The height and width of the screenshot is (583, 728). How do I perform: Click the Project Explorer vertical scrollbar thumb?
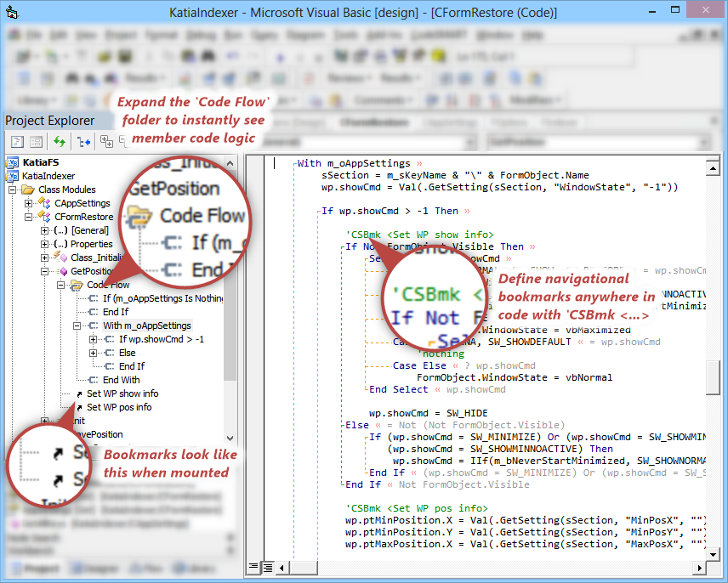(x=230, y=275)
